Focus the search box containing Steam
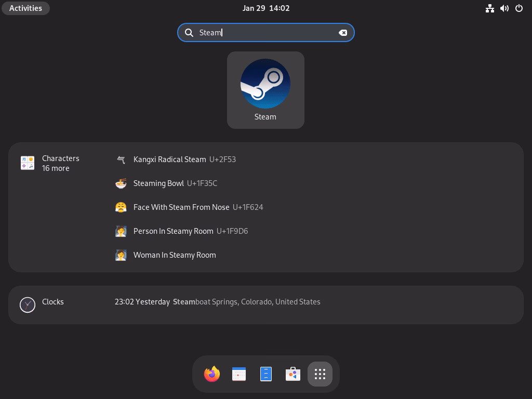The height and width of the screenshot is (399, 532). click(265, 33)
